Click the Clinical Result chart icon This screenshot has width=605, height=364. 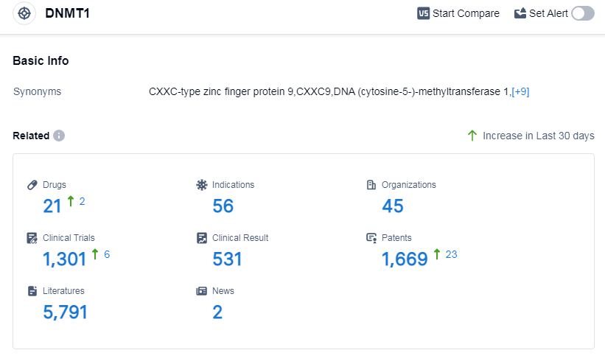pyautogui.click(x=202, y=238)
